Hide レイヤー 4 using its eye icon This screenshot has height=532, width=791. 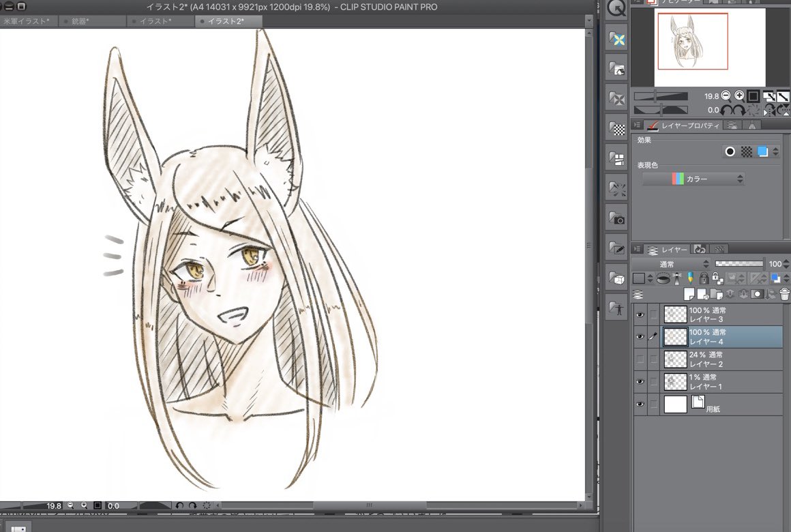tap(640, 337)
